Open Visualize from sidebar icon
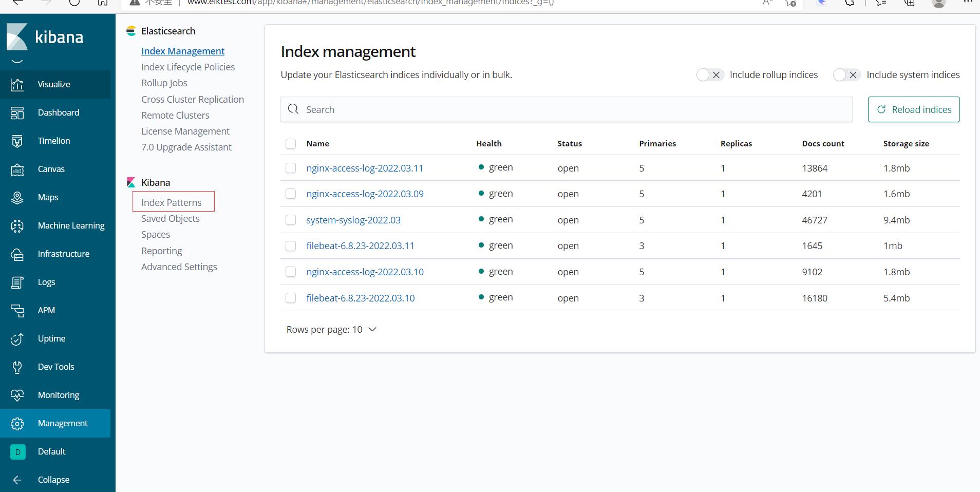The width and height of the screenshot is (980, 492). click(x=17, y=84)
